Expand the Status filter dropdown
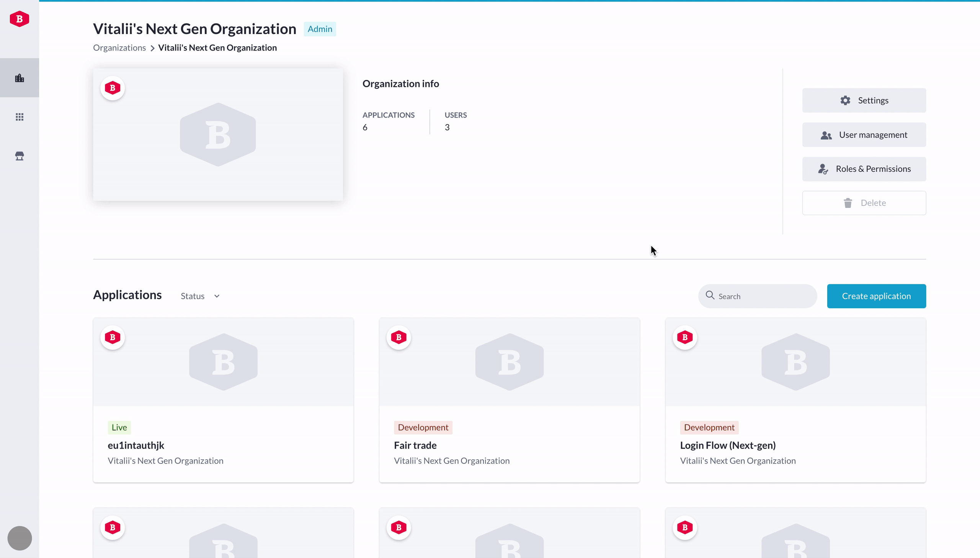980x558 pixels. tap(200, 296)
